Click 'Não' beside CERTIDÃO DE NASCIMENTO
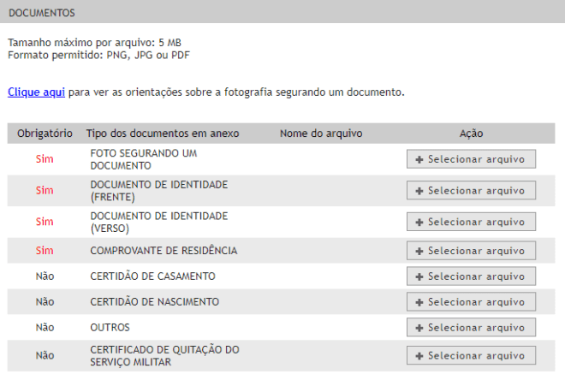The height and width of the screenshot is (392, 565). [x=45, y=302]
